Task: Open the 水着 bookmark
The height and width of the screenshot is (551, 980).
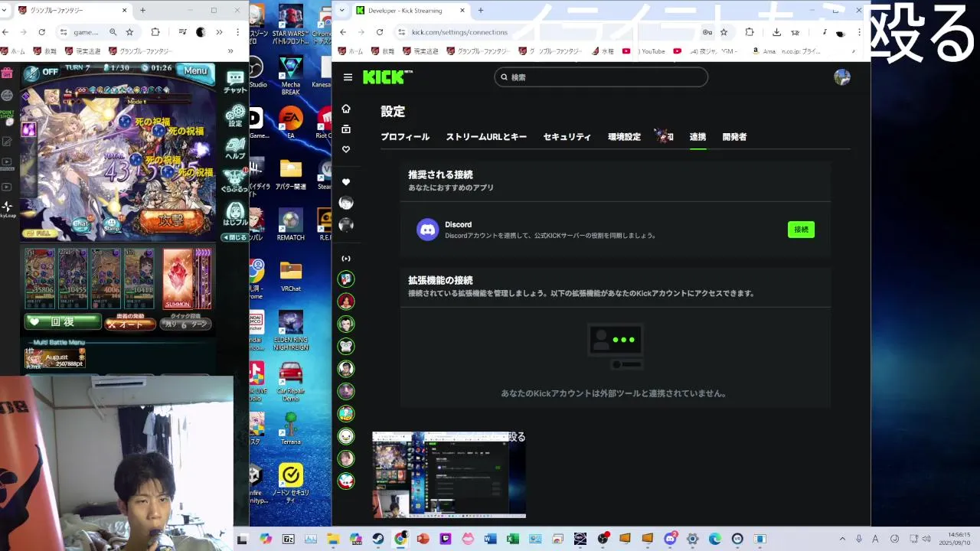Action: pos(603,51)
